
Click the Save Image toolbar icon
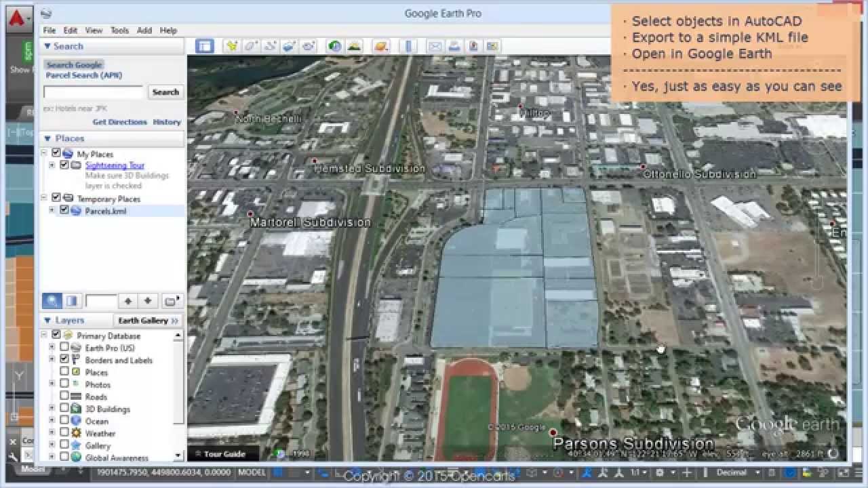(x=473, y=46)
